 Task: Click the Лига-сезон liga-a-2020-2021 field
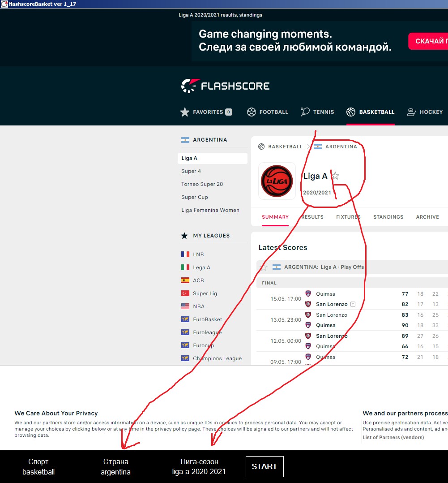(199, 467)
